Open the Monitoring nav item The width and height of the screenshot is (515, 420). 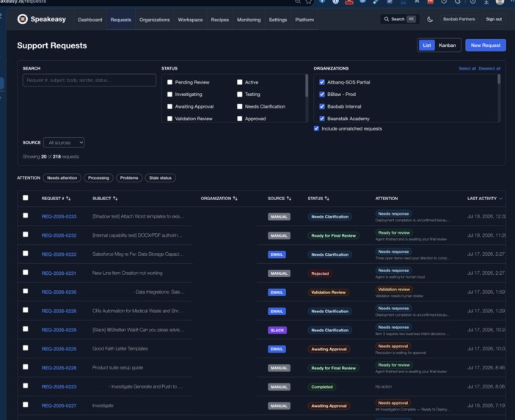249,20
